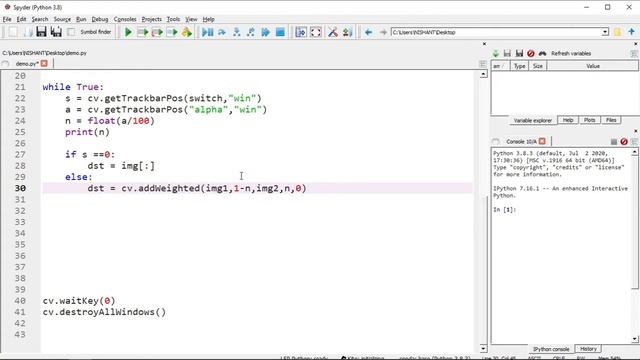This screenshot has width=640, height=360.
Task: Browse working directory folder icon
Action: click(617, 32)
